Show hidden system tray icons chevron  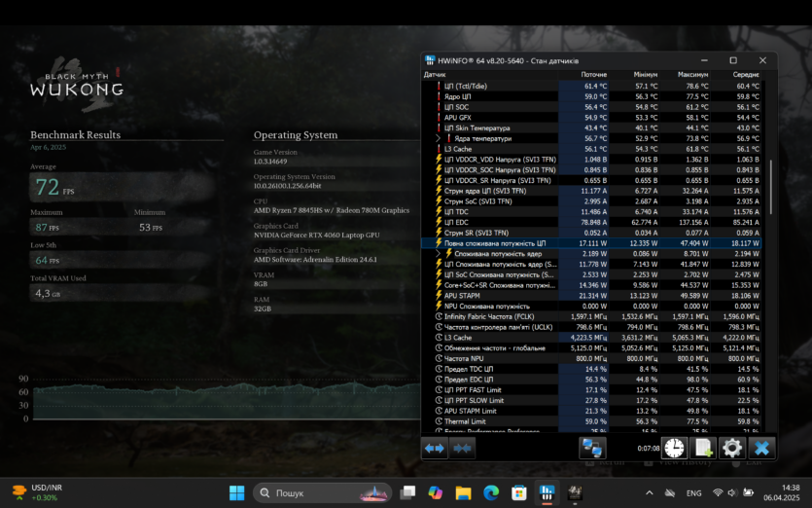click(x=650, y=493)
